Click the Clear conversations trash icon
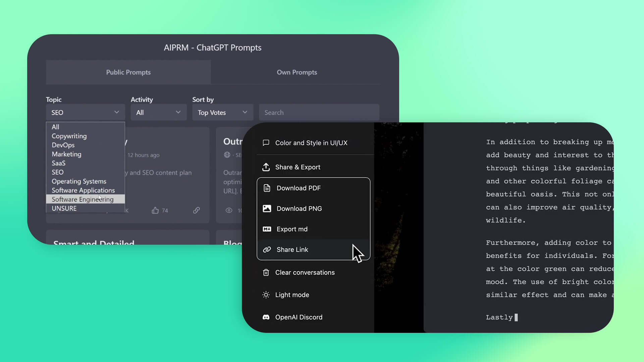This screenshot has width=644, height=362. click(x=266, y=273)
